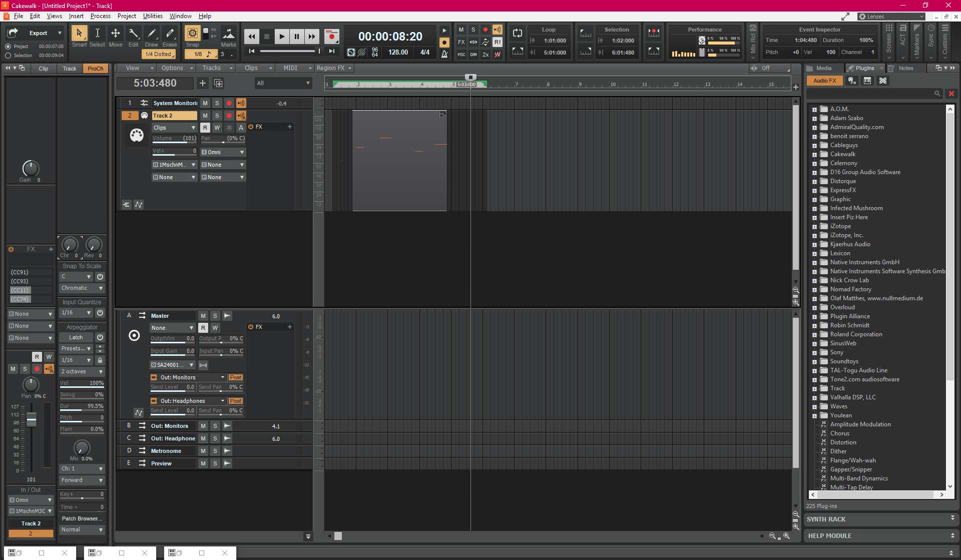This screenshot has width=961, height=560.
Task: Add a new track with plus button
Action: point(203,83)
